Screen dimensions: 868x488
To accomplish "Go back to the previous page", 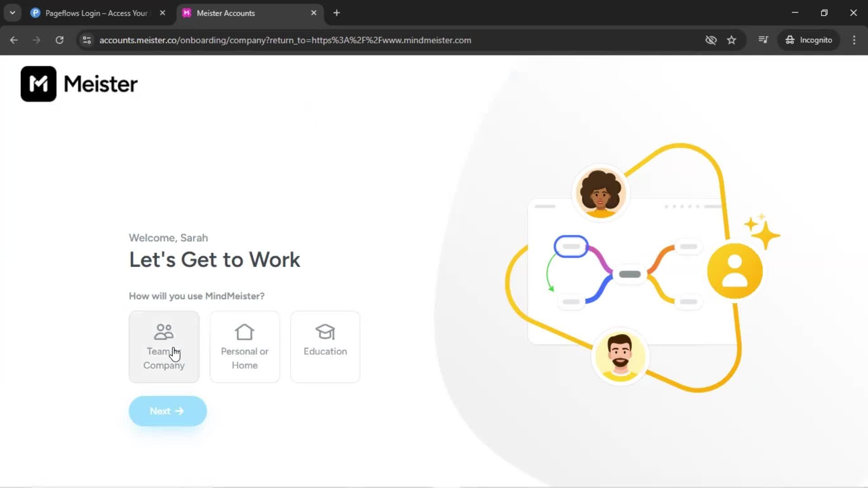I will (14, 40).
